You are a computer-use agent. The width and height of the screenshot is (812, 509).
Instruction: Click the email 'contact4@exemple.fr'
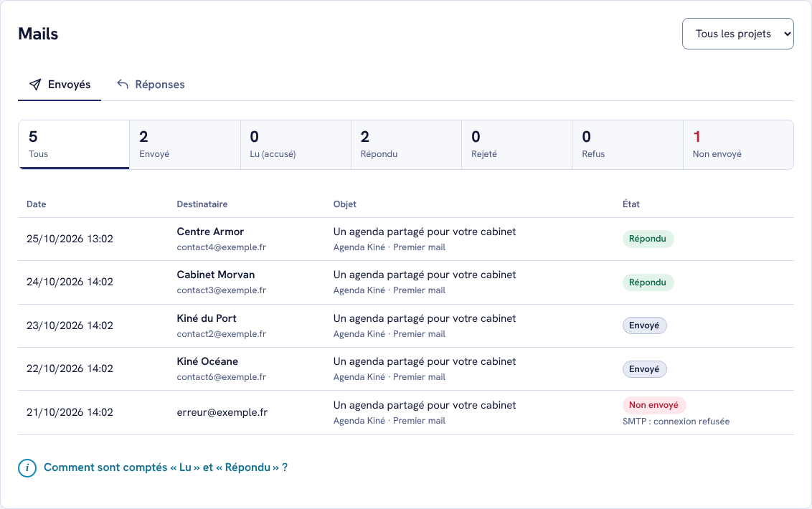[221, 247]
